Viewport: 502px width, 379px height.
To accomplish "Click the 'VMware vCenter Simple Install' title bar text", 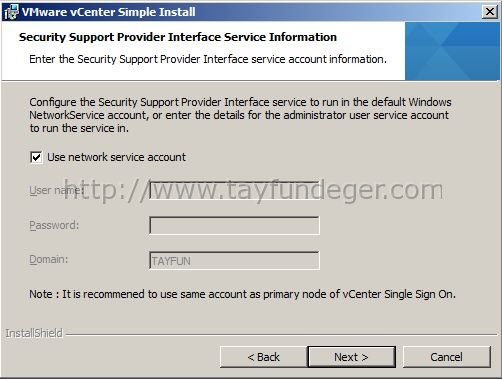I will (x=109, y=12).
